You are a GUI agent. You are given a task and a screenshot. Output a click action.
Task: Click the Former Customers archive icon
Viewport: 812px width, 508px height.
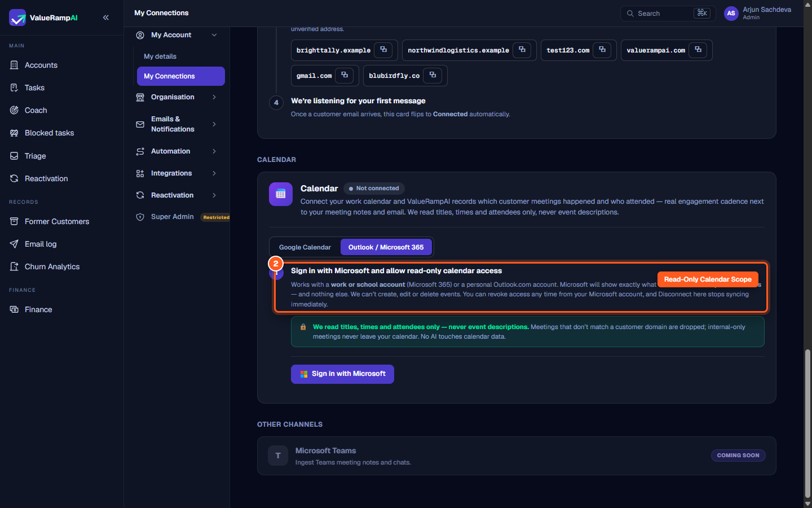click(x=14, y=221)
